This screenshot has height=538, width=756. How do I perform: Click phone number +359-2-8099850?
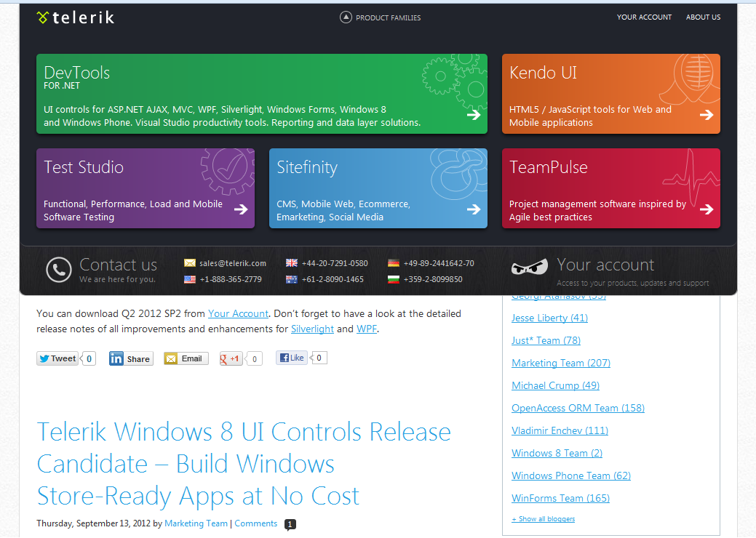(x=433, y=279)
